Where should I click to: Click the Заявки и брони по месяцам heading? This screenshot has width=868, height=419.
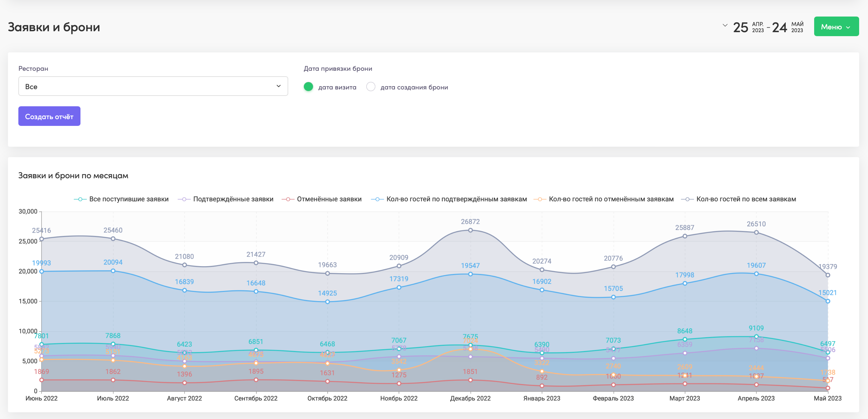73,176
